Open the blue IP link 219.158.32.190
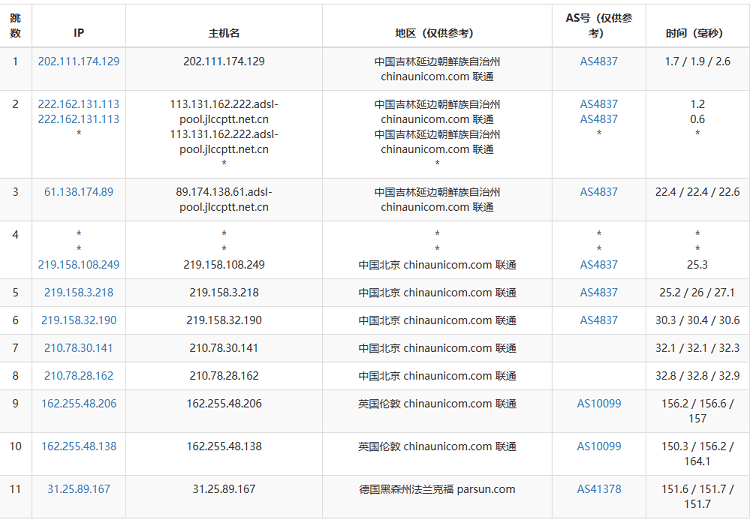Viewport: 750px width, 520px height. [x=78, y=320]
